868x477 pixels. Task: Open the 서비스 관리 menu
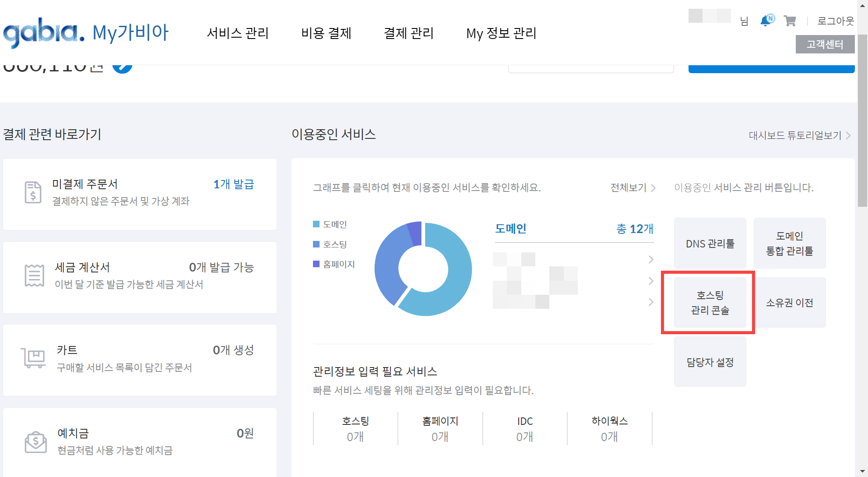point(238,33)
